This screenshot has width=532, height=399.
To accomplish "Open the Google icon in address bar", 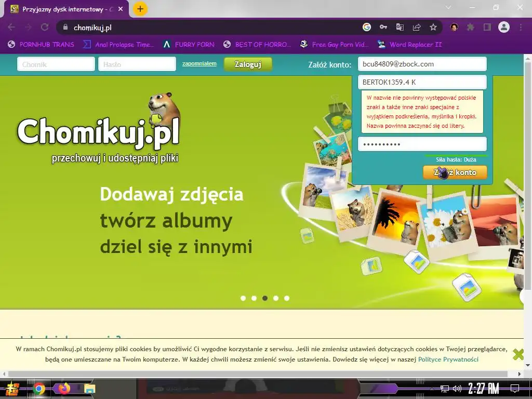I will click(366, 27).
